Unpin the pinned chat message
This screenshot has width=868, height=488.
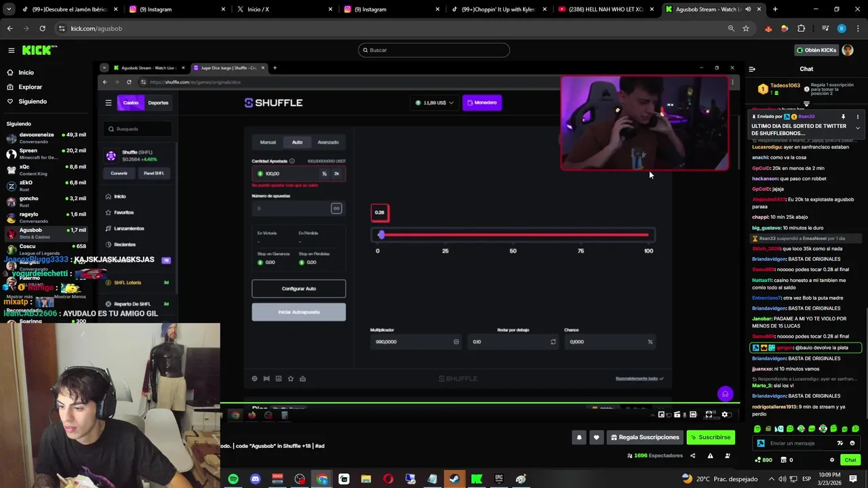(x=843, y=117)
